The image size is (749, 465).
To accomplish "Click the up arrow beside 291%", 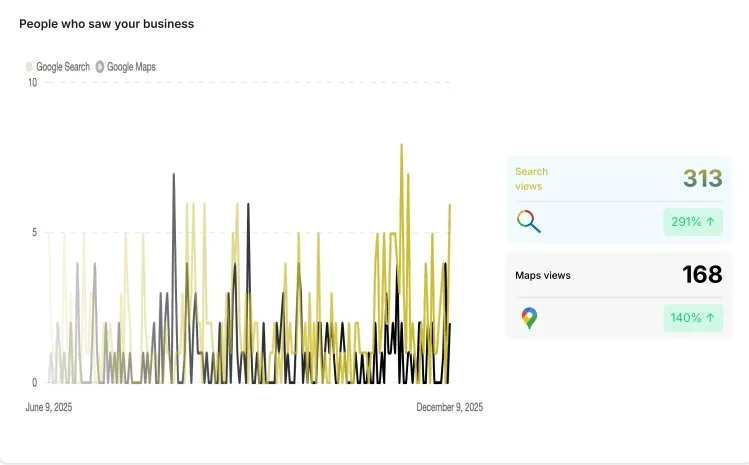I will (711, 222).
